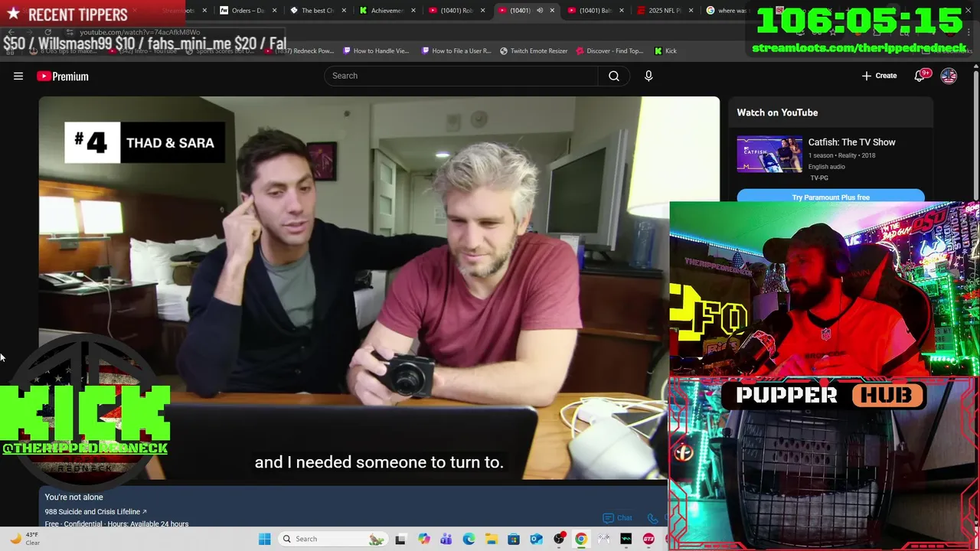Image resolution: width=980 pixels, height=551 pixels.
Task: Open the YouTube guide hamburger menu
Action: tap(18, 76)
